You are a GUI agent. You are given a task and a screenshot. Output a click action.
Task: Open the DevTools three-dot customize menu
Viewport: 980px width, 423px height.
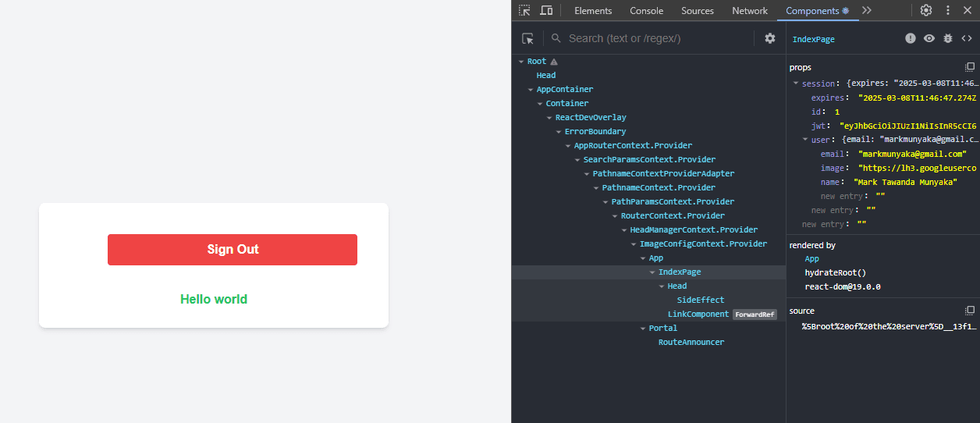[948, 10]
